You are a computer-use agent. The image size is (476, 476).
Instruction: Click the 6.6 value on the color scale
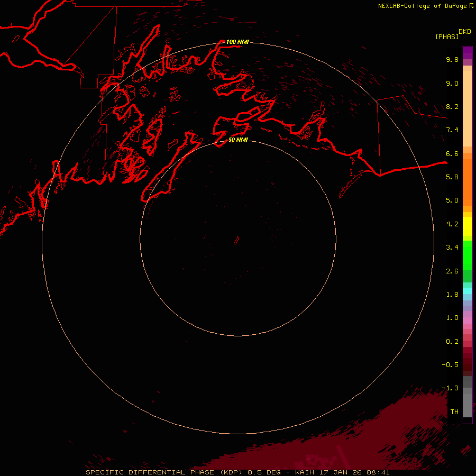(452, 153)
